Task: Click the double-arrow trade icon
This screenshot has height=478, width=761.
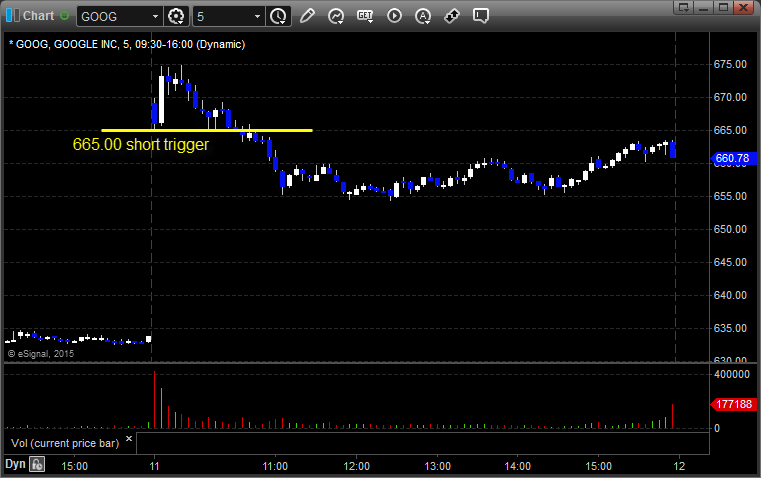Action: click(452, 16)
